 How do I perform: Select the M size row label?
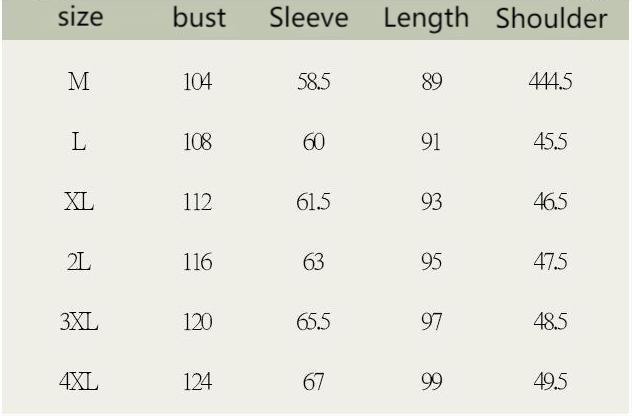click(x=79, y=83)
